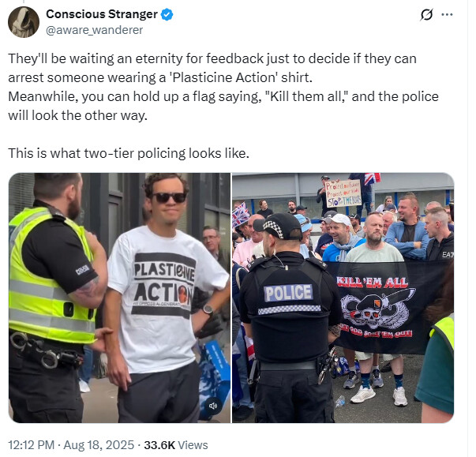476x457 pixels.
Task: Open the Grok explain-post icon
Action: click(x=426, y=14)
